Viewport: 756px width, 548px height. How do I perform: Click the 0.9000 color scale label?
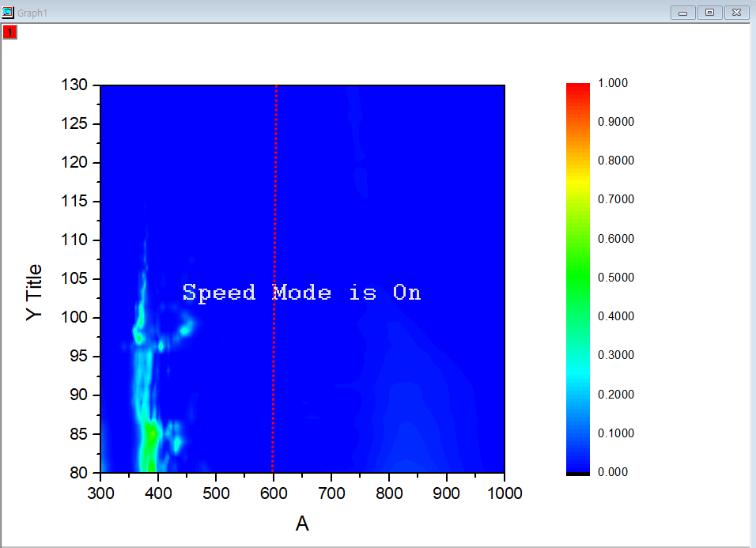point(616,122)
